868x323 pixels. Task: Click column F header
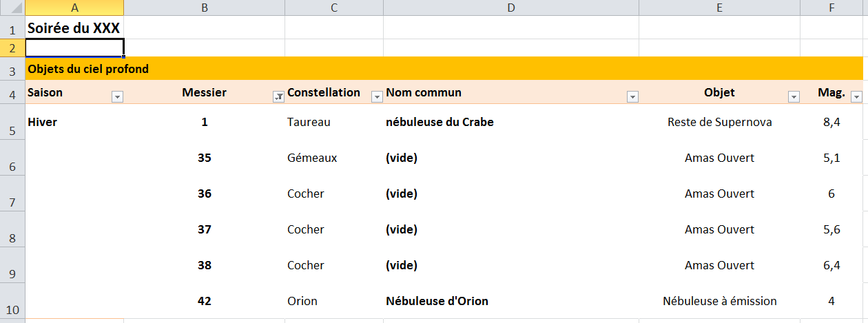[832, 8]
